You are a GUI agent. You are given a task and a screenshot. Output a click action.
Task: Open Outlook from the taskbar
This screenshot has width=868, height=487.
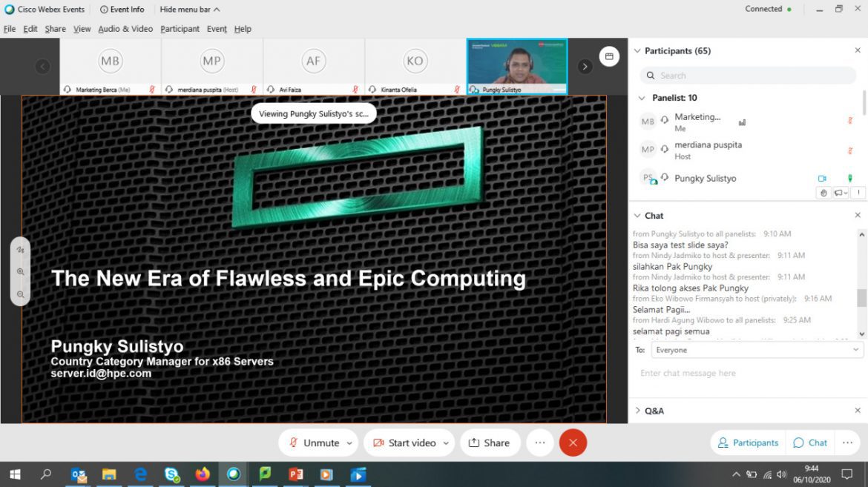79,474
